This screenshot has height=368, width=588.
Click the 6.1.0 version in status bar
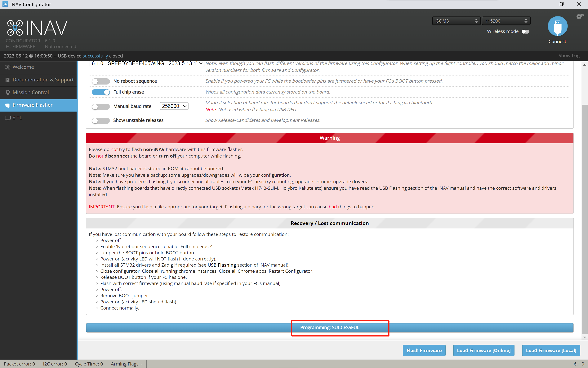click(x=579, y=364)
